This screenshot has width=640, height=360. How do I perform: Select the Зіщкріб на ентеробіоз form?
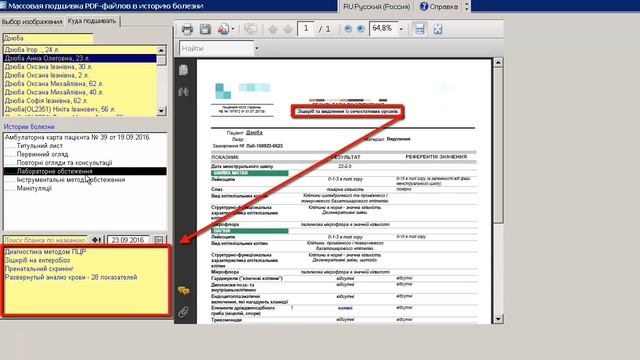37,260
